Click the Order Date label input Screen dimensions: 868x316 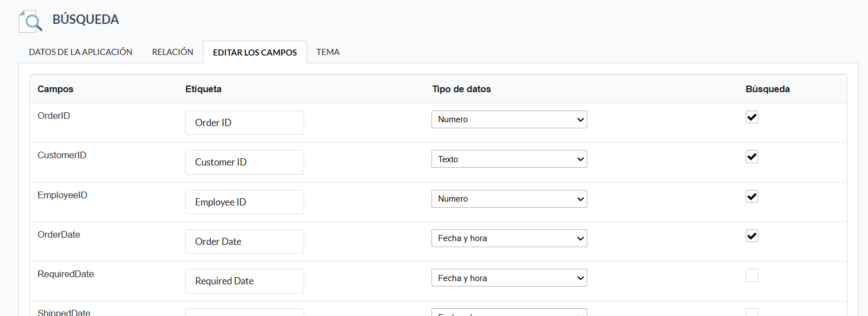click(x=244, y=242)
